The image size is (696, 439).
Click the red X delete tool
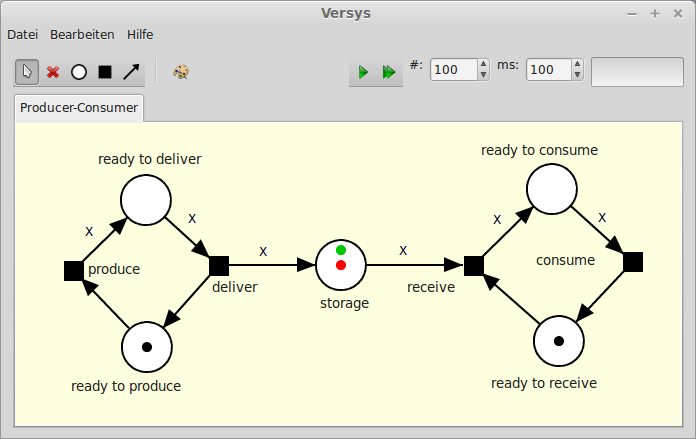tap(53, 72)
